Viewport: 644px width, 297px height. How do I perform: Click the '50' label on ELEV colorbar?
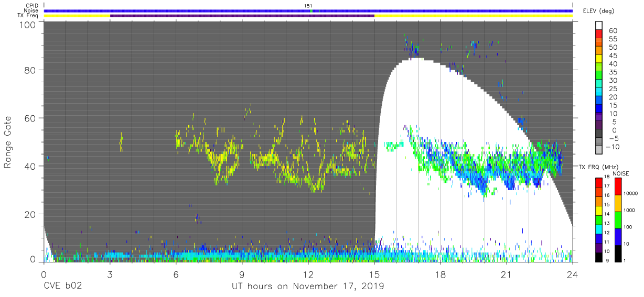tap(613, 47)
